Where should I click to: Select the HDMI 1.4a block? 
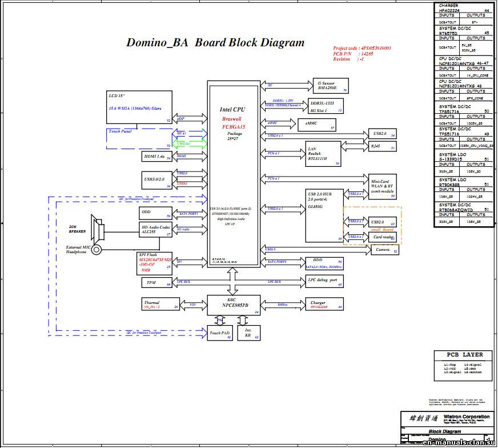coord(156,157)
